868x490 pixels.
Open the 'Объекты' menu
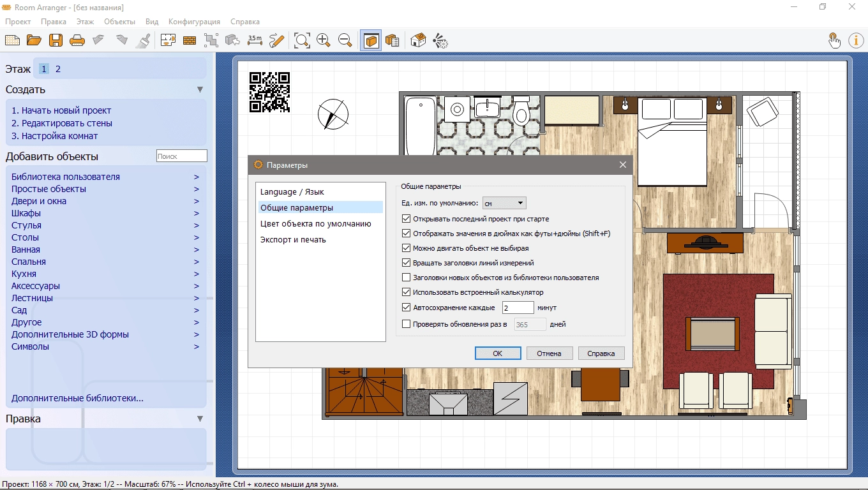[119, 22]
